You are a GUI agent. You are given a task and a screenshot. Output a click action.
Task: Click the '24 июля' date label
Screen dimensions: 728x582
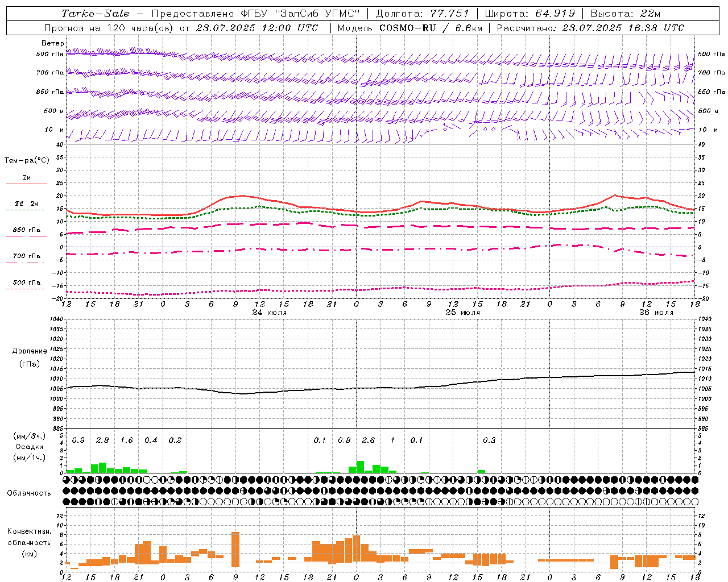[270, 313]
